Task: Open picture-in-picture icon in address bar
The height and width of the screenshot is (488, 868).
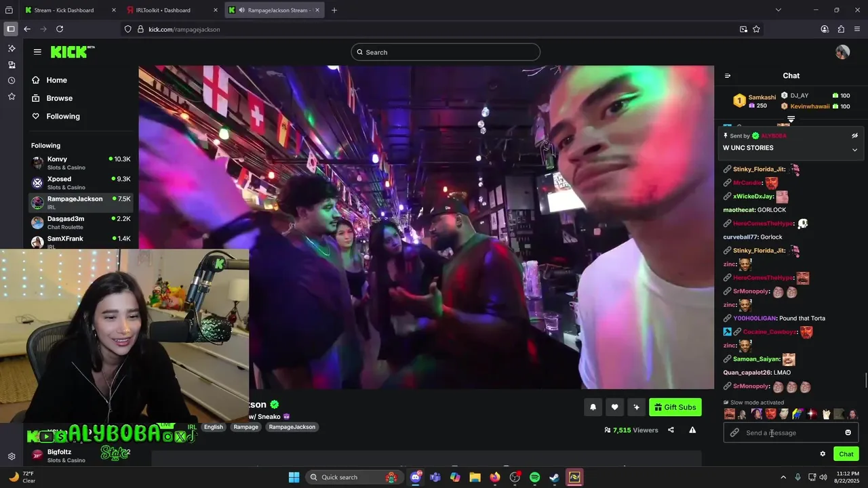Action: point(743,29)
